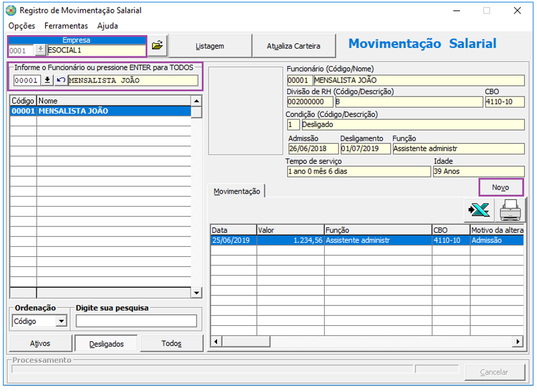This screenshot has width=537, height=392.
Task: Open the company folder icon
Action: [157, 46]
